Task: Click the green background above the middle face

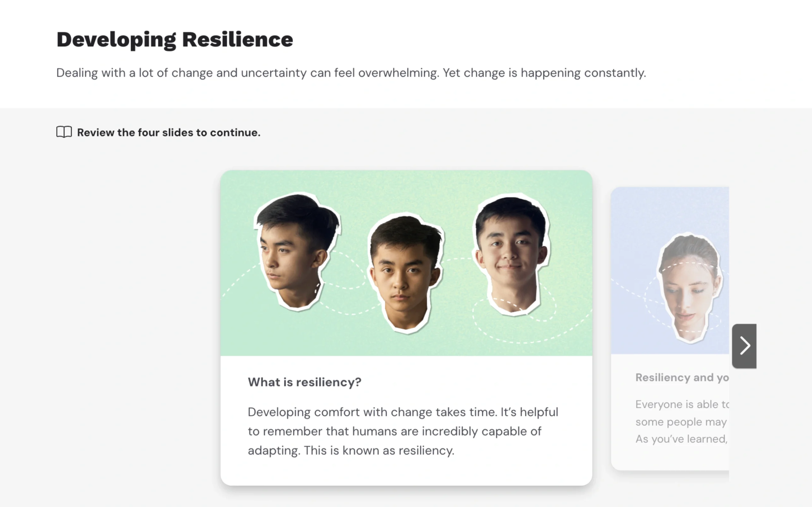Action: [406, 195]
